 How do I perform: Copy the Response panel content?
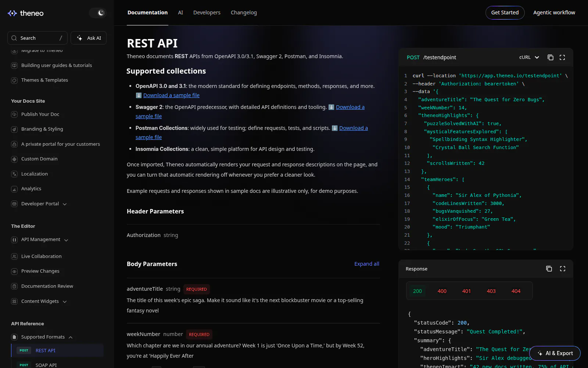549,269
